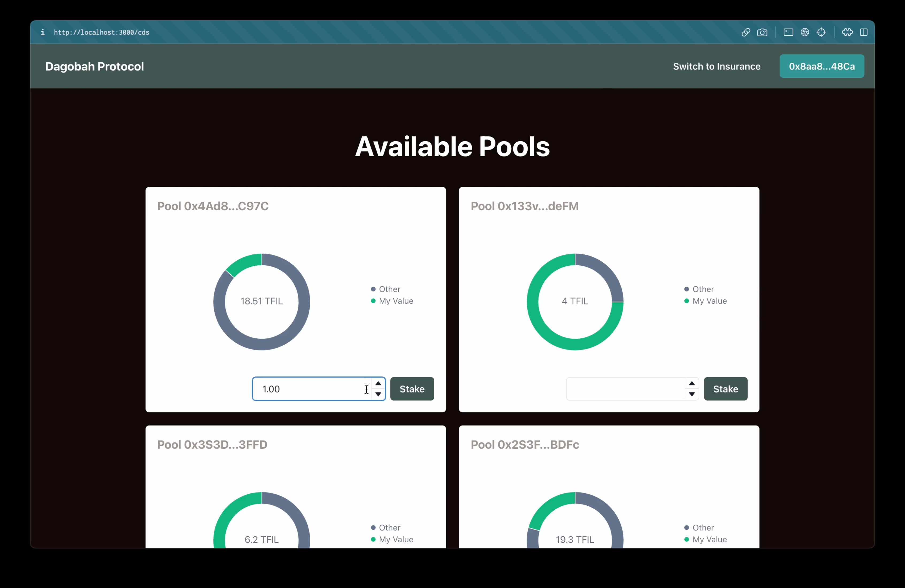Stake tokens in Pool 0x4Ad8...C97C
This screenshot has width=905, height=588.
(412, 388)
